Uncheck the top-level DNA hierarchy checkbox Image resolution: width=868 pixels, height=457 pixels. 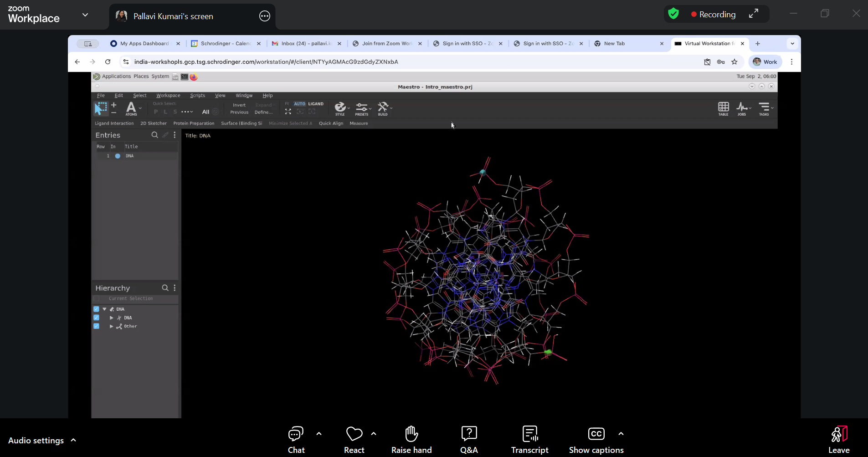96,309
